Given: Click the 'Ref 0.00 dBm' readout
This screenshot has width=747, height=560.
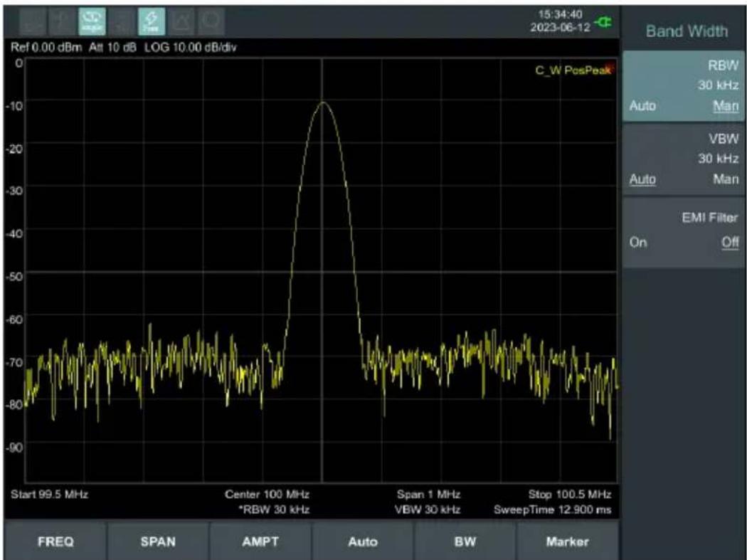Looking at the screenshot, I should coord(46,47).
